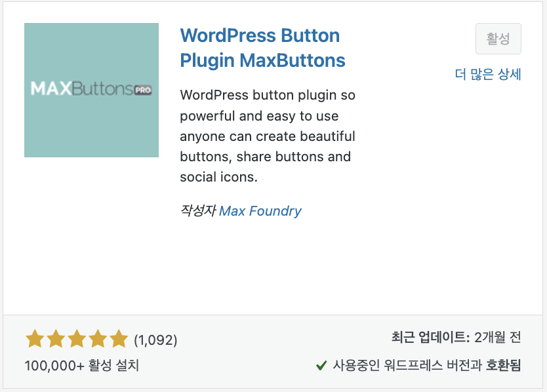
Task: Click the 100,000+ 활성 설치 text
Action: click(x=82, y=366)
